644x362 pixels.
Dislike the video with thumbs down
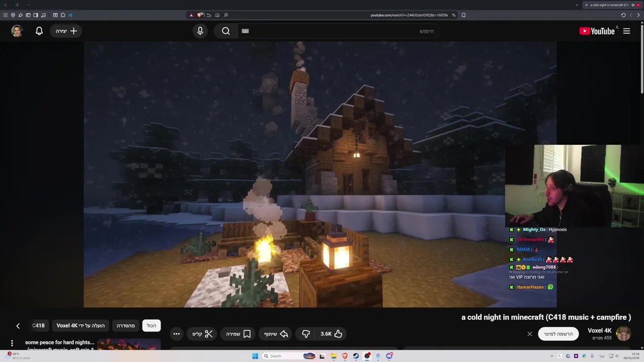[x=306, y=334]
